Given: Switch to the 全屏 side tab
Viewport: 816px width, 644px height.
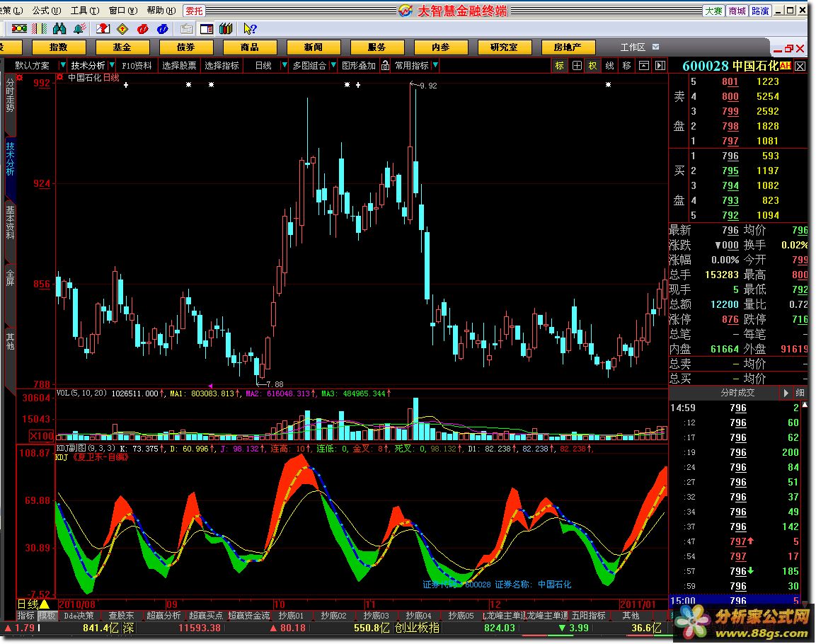Looking at the screenshot, I should click(10, 277).
